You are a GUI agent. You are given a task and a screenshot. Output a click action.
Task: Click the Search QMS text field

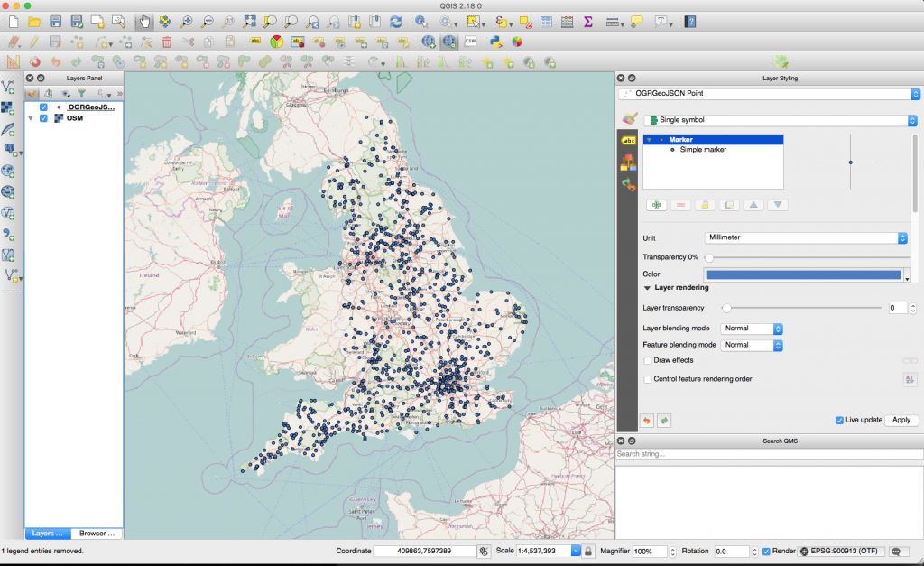(769, 453)
